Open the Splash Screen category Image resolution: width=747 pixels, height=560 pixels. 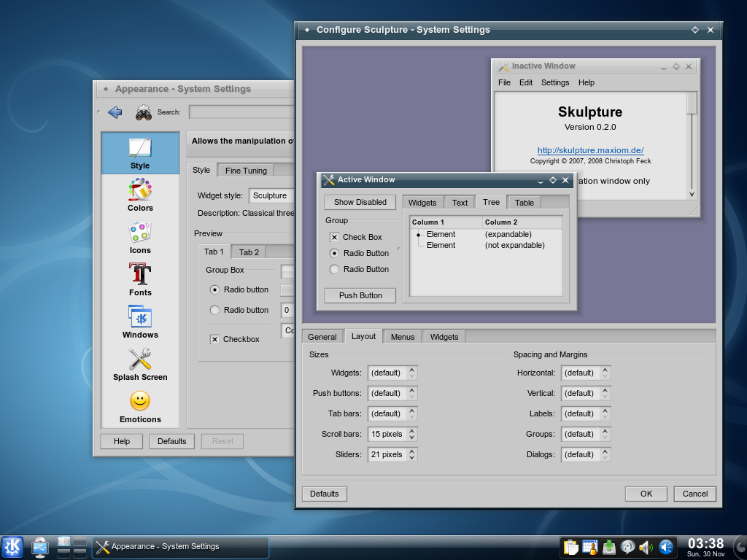(x=140, y=365)
